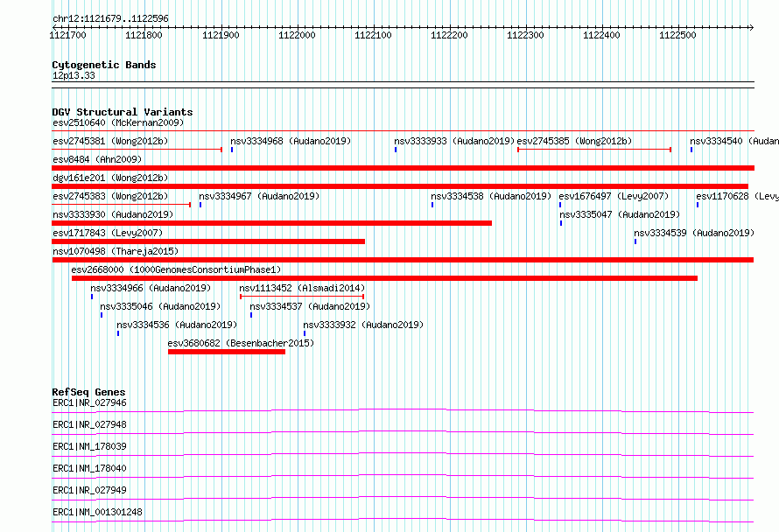Viewport: 779px width, 532px height.
Task: Select nsv3334539 (Audano2019) variant label
Action: (x=693, y=233)
